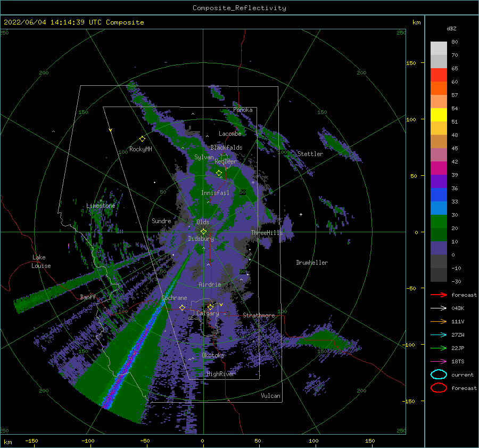
Task: Click the cyan current ellipse icon
Action: coord(439,374)
